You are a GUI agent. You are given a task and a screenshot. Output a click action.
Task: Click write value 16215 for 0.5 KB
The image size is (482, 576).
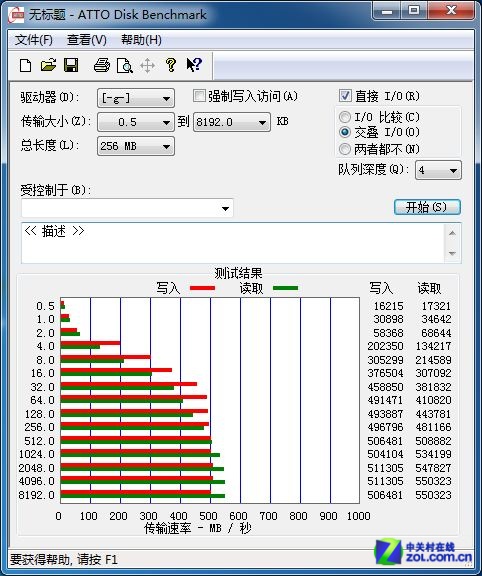point(388,306)
